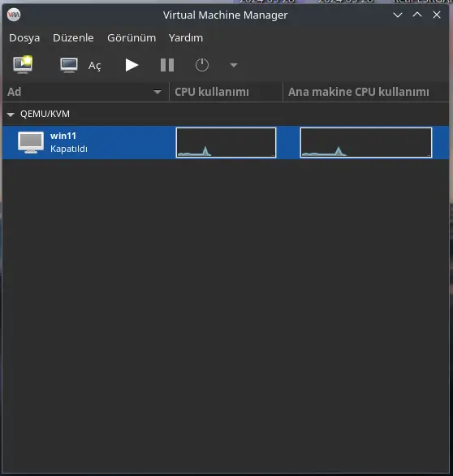Select the QEMU/KVM connection row

226,114
